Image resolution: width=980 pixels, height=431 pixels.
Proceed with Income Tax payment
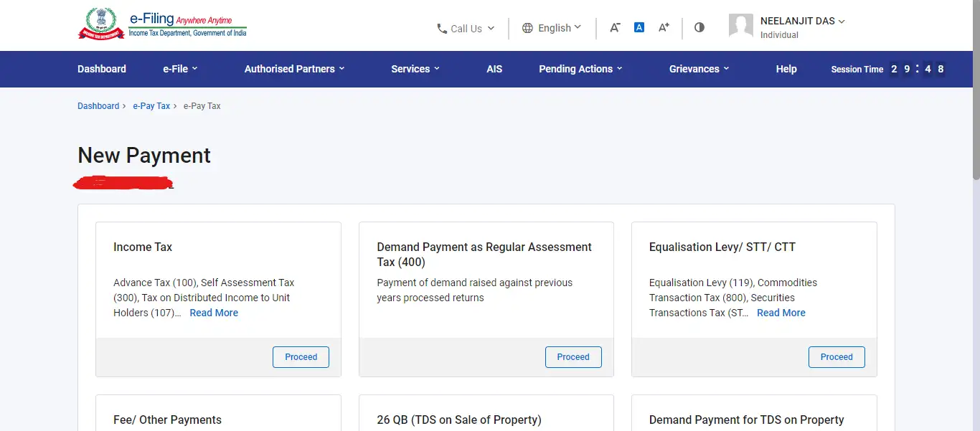pos(301,356)
